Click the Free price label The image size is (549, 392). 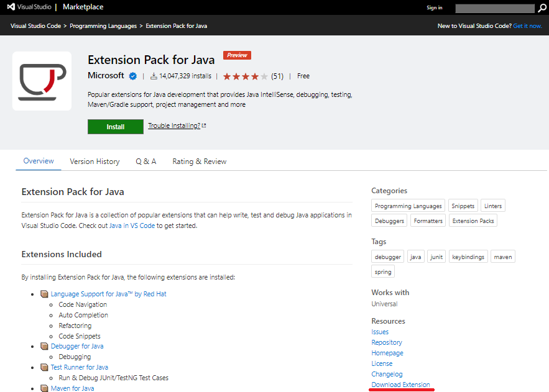tap(303, 76)
